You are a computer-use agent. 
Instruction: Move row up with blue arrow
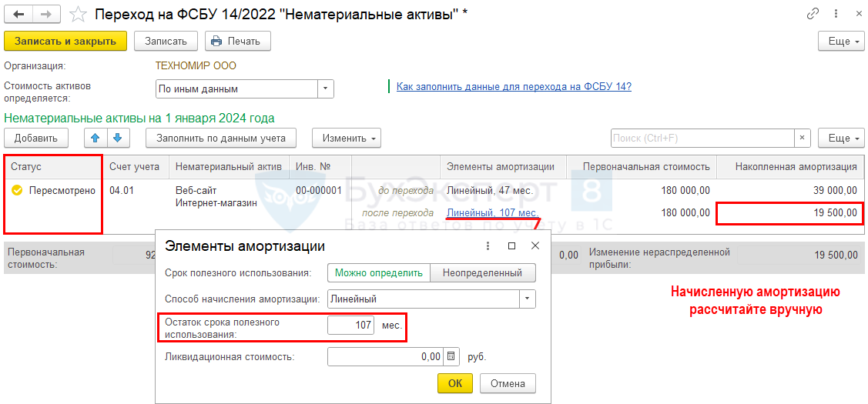pos(96,139)
